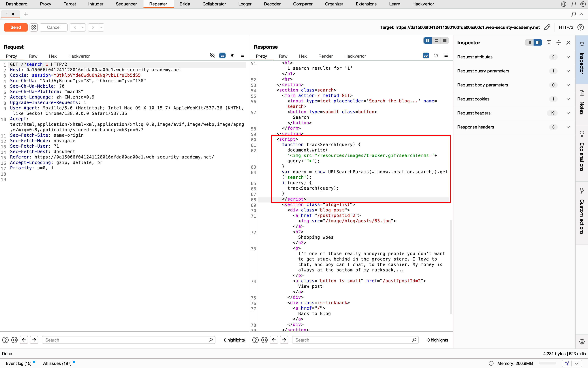This screenshot has width=588, height=368.
Task: Switch to Intruder tab
Action: coord(96,4)
